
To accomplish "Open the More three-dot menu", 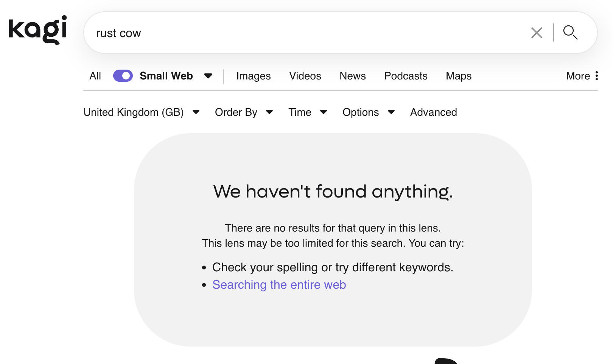I will click(596, 76).
